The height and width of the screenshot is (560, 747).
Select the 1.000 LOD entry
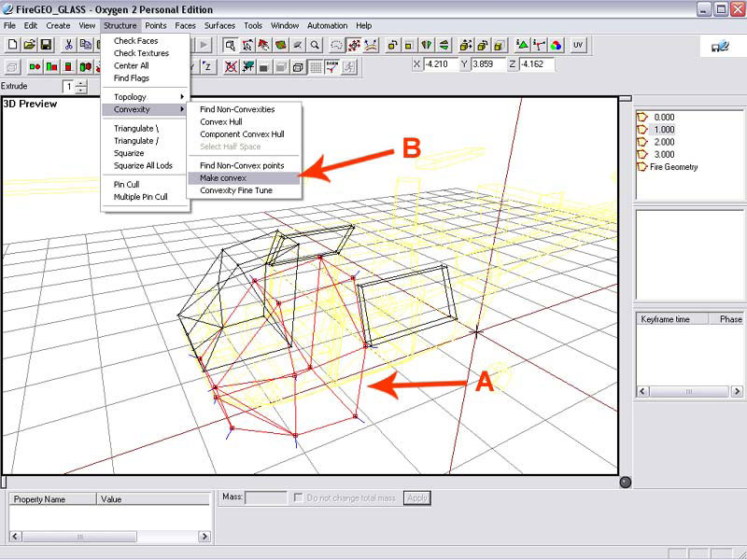664,130
